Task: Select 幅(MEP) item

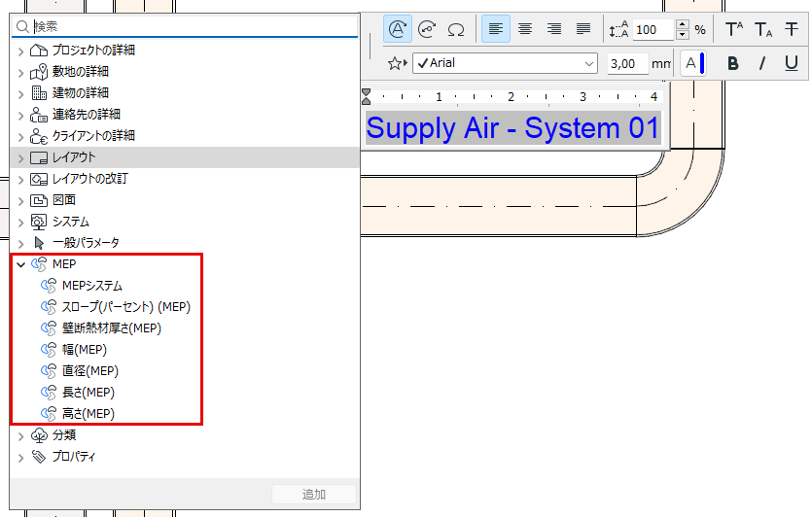Action: point(84,350)
